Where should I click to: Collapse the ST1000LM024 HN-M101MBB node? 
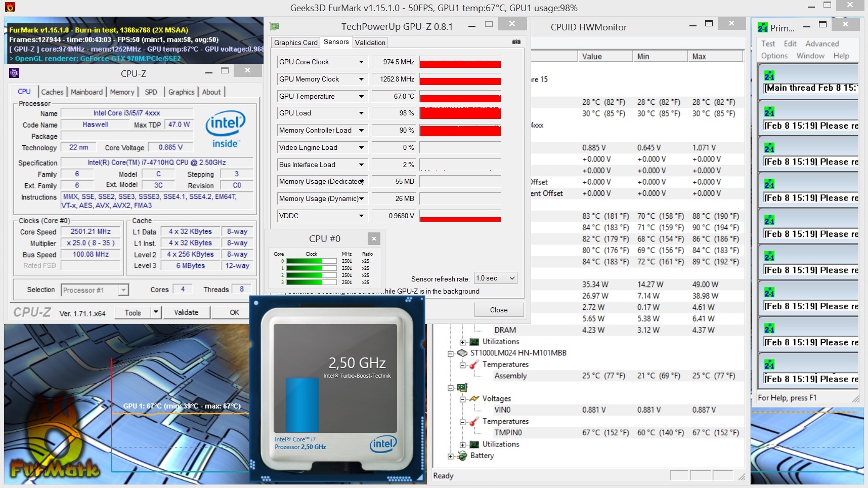pos(451,353)
